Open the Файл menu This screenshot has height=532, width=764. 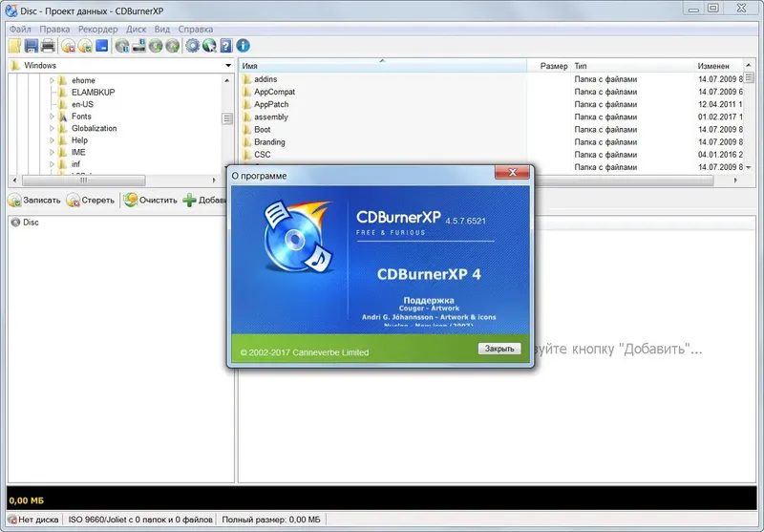click(20, 30)
